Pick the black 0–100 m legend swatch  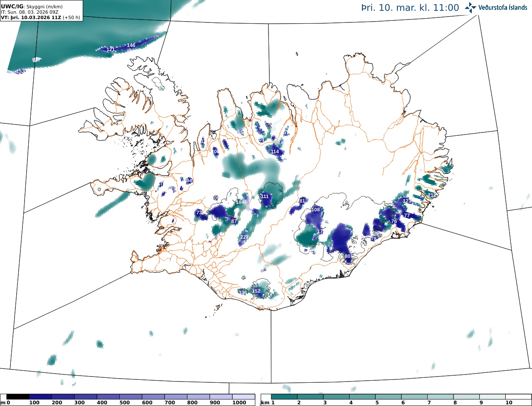(x=18, y=397)
